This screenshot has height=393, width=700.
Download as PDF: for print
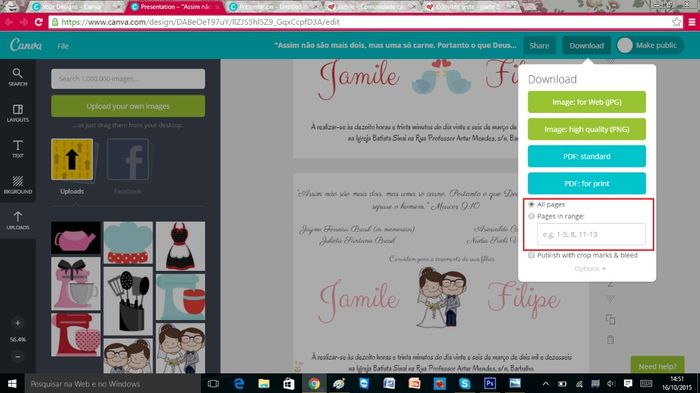point(587,184)
